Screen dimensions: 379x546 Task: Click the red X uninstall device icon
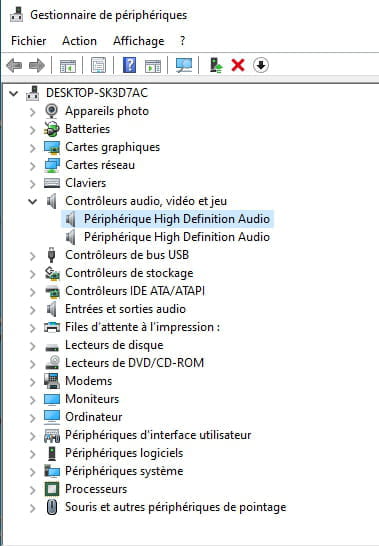tap(238, 65)
